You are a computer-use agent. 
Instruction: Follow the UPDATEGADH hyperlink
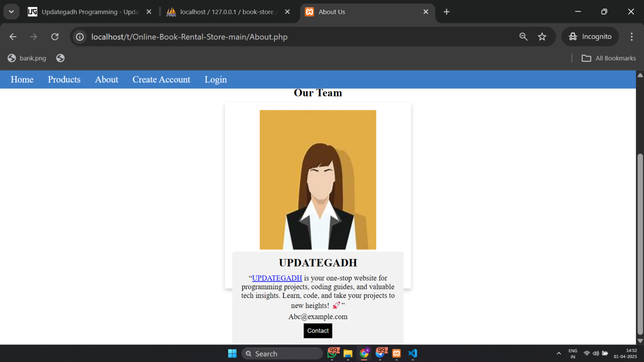277,278
